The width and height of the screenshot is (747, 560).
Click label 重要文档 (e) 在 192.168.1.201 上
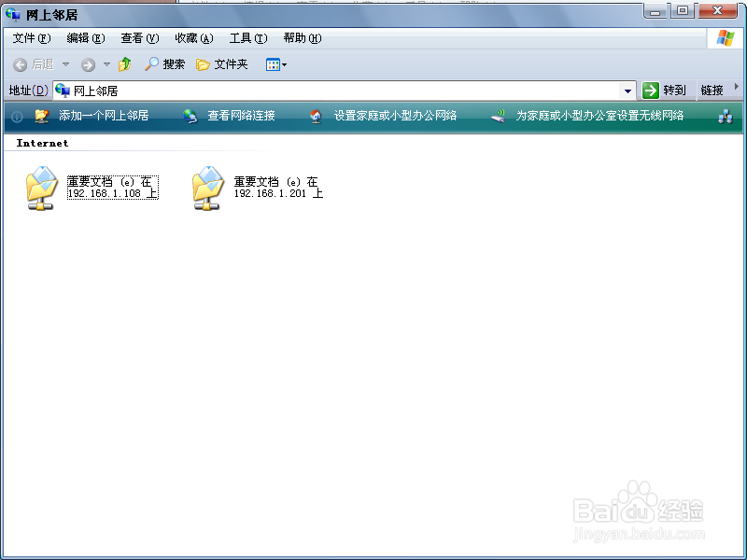(278, 188)
